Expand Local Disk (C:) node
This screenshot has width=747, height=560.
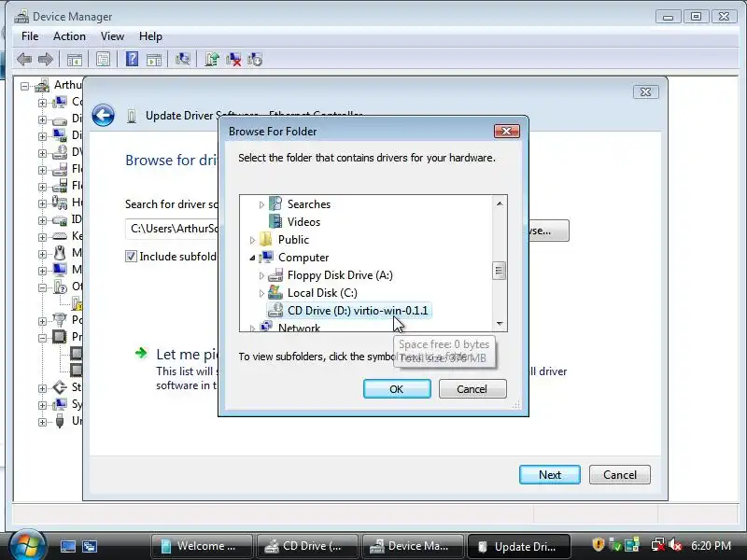pyautogui.click(x=261, y=293)
